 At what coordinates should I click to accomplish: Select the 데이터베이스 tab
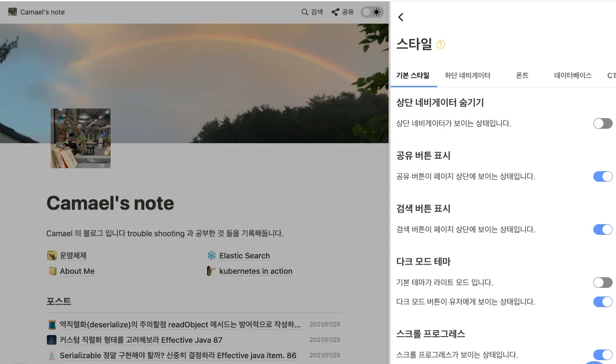tap(573, 75)
